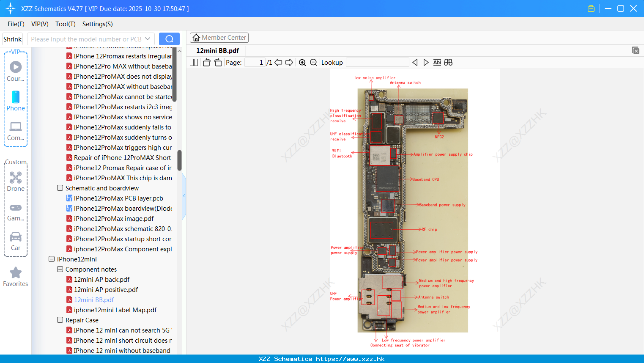Click PDF icon of 12mini AP back.pdf
Image resolution: width=644 pixels, height=363 pixels.
point(69,279)
